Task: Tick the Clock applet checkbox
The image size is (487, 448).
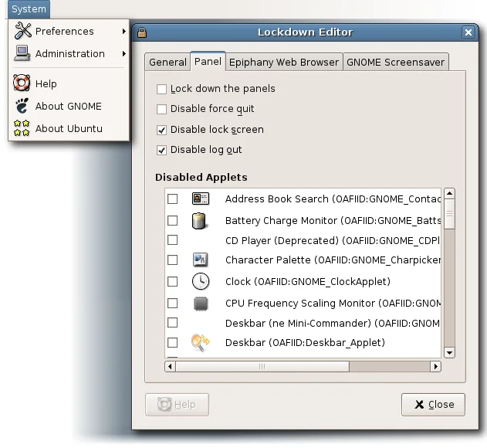Action: click(172, 282)
